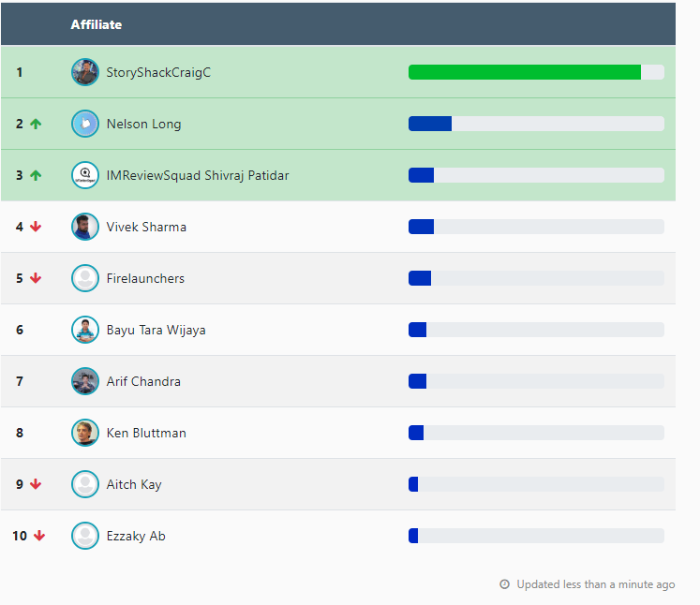Click the 'Updated less than a minute ago' text

(595, 584)
